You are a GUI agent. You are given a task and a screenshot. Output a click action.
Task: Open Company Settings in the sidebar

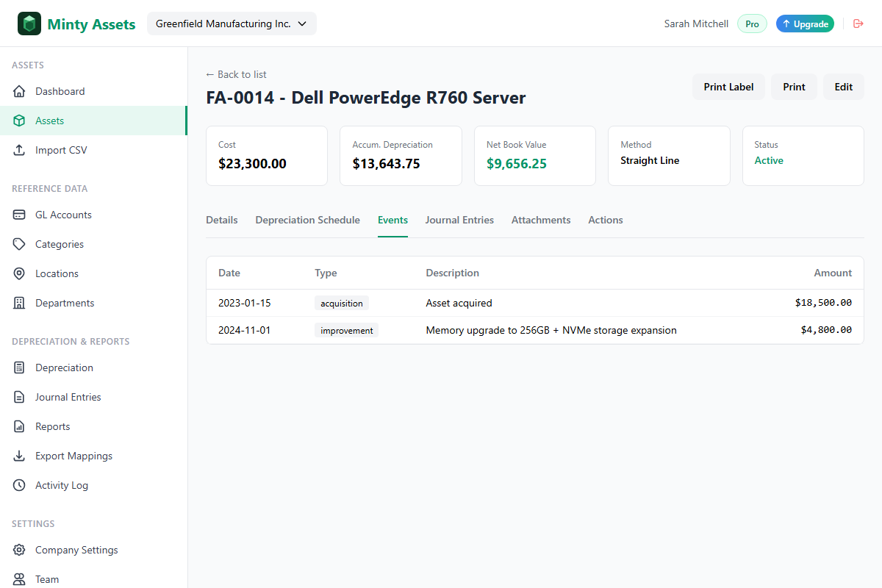(x=93, y=550)
